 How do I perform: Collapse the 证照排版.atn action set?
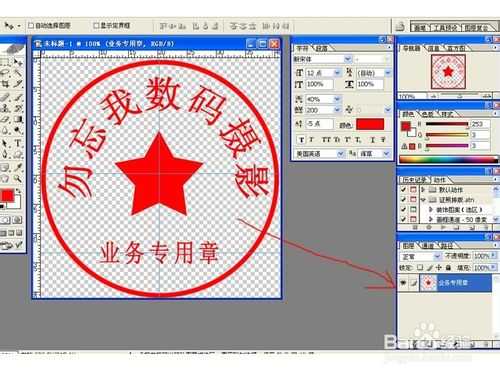423,199
